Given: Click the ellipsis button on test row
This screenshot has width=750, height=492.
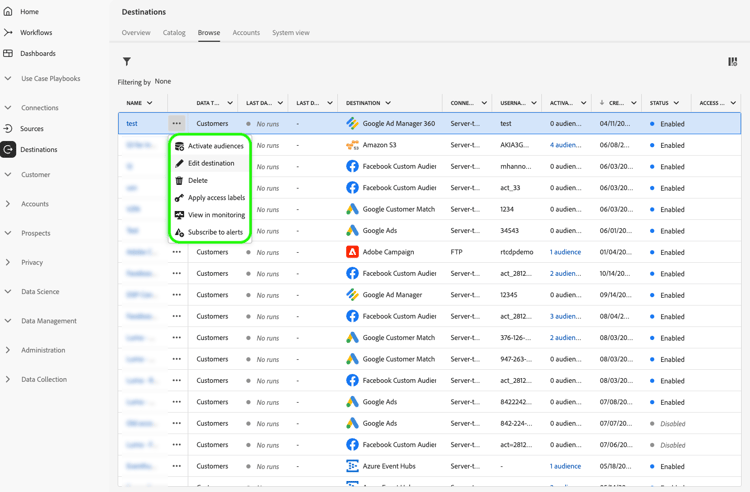Looking at the screenshot, I should coord(177,124).
